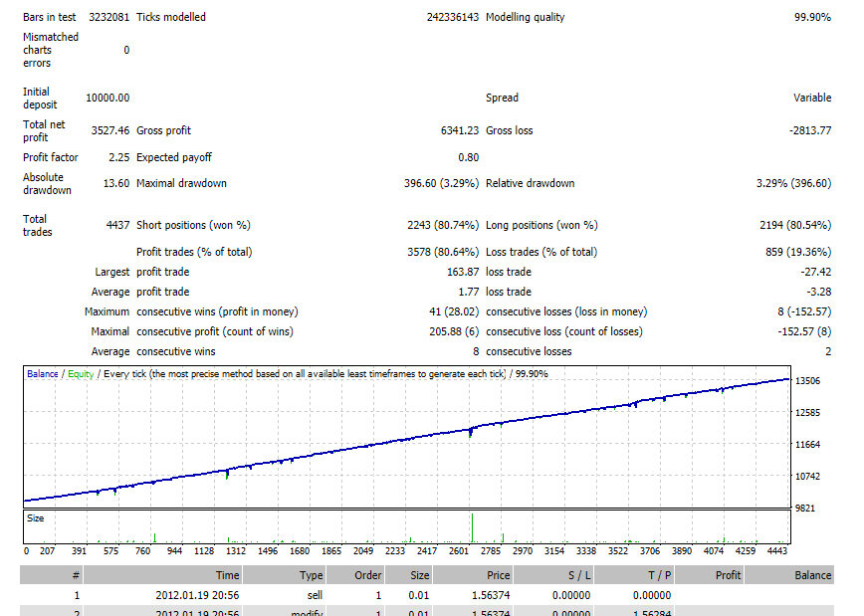864x616 pixels.
Task: Click consecutive wins value 41 (28.02)
Action: (454, 311)
